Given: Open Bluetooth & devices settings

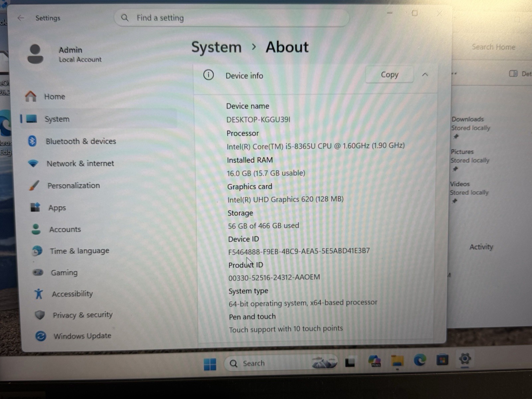Looking at the screenshot, I should point(100,141).
